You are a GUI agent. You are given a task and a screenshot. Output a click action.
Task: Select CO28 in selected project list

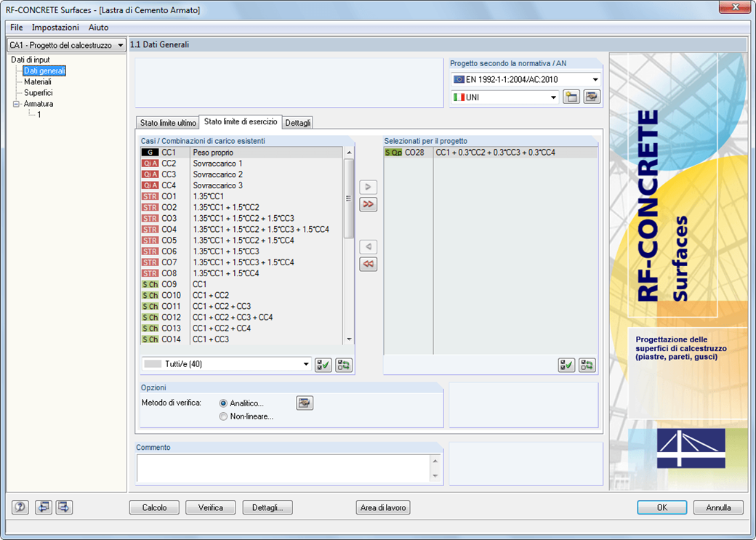point(491,153)
